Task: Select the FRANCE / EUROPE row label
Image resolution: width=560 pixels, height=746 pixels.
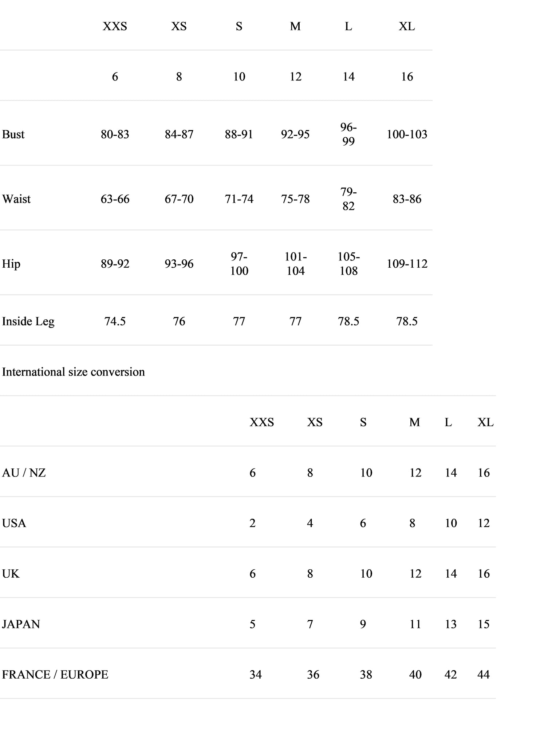Action: (55, 675)
